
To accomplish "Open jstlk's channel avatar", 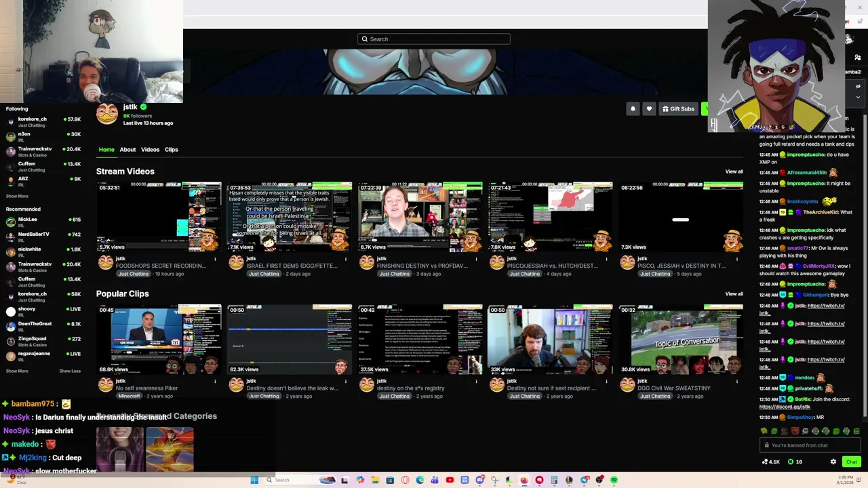I will [107, 114].
